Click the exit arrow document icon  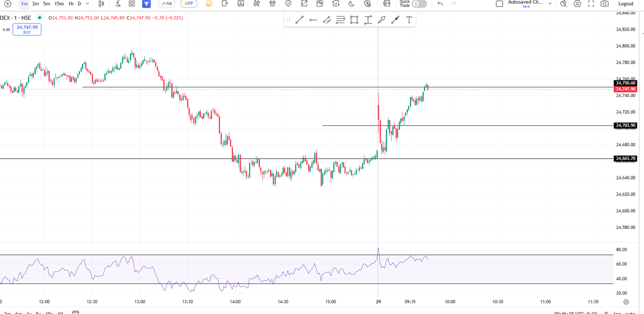[x=224, y=4]
